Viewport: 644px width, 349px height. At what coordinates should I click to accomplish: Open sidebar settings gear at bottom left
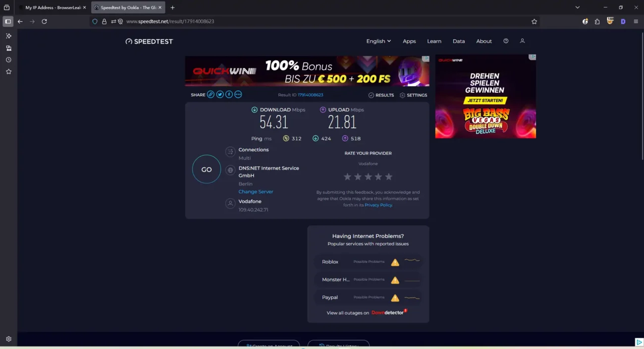[8, 339]
